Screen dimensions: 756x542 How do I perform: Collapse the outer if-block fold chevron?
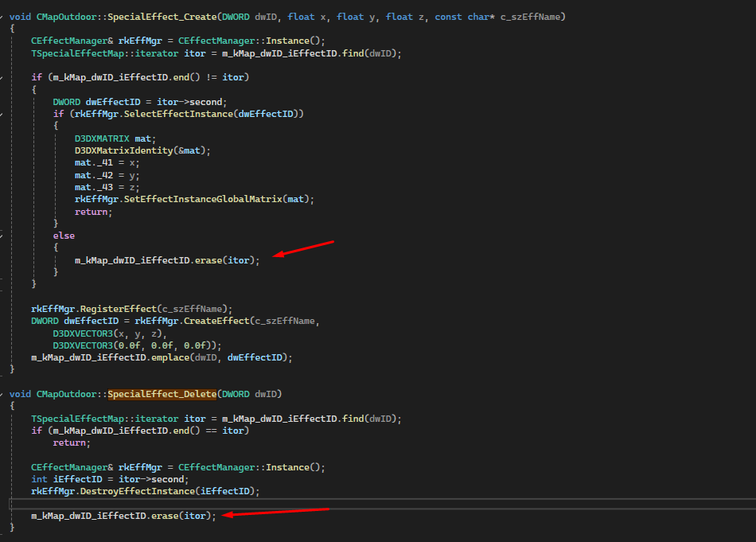coord(2,77)
